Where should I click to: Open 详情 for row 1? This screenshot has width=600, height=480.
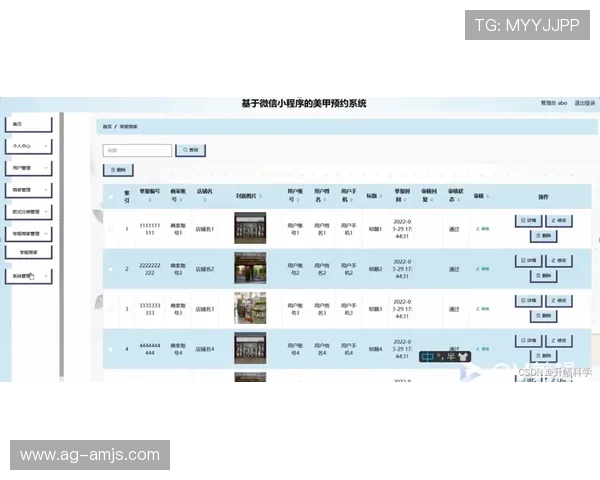coord(528,220)
